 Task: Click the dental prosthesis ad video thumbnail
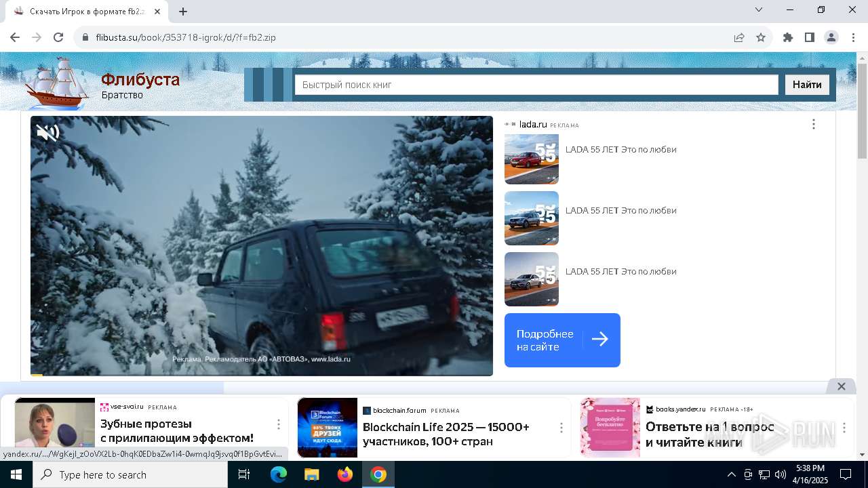point(55,424)
